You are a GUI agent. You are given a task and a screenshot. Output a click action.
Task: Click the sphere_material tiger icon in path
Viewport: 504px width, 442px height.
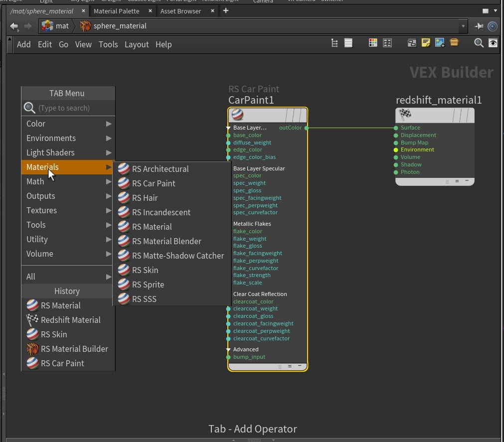[85, 26]
